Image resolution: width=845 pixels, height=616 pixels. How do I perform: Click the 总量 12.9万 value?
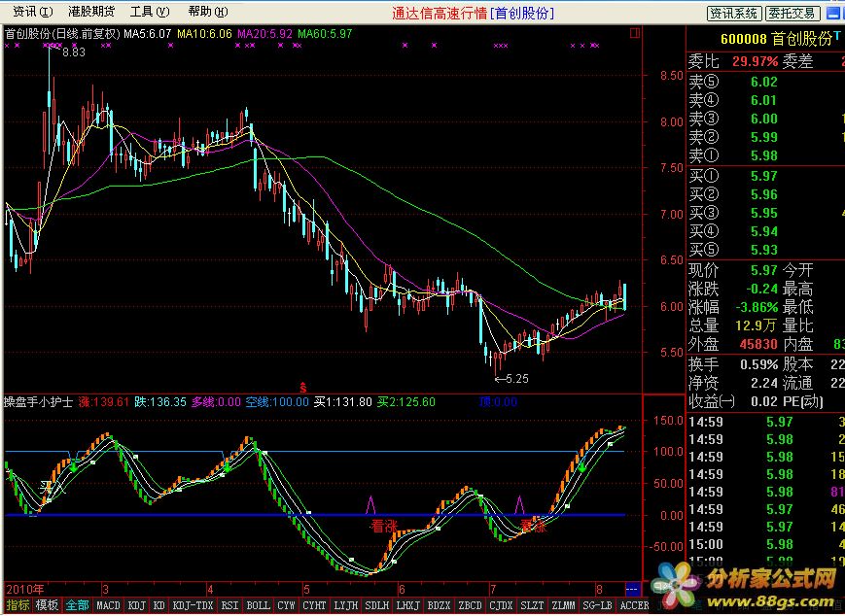(757, 325)
